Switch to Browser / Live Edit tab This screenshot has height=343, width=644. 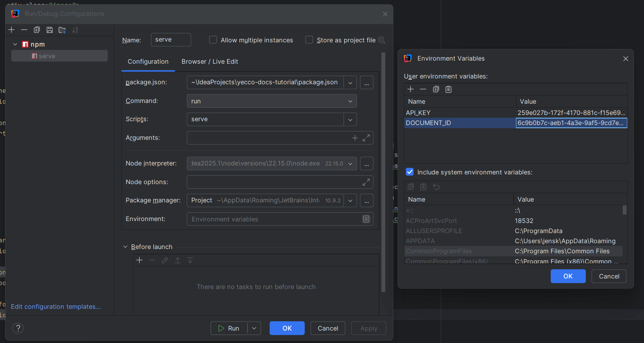pyautogui.click(x=209, y=61)
